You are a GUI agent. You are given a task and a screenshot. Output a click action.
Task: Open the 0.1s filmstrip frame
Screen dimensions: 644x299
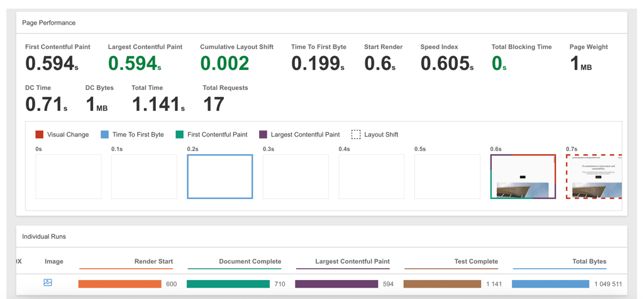[x=144, y=176]
